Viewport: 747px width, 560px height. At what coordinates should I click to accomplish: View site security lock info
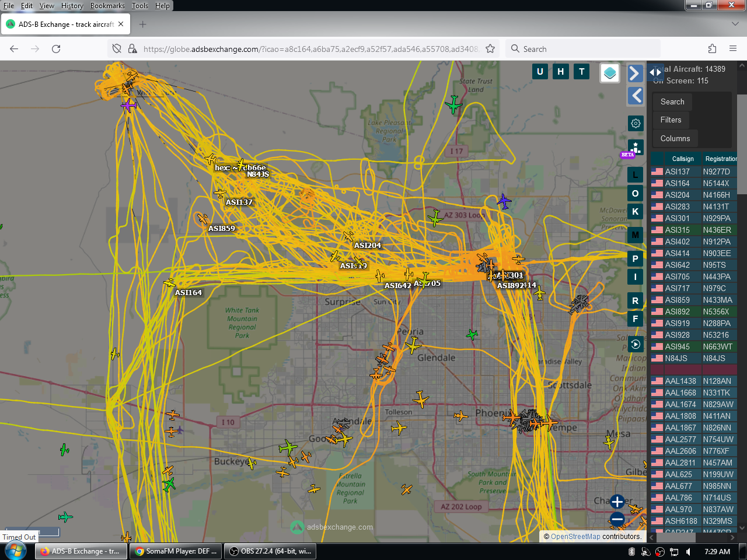[132, 49]
